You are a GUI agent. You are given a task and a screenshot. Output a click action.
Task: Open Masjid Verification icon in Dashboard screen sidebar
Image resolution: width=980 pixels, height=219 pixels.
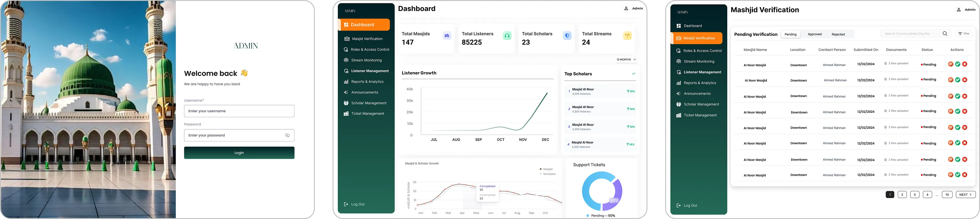pyautogui.click(x=346, y=39)
